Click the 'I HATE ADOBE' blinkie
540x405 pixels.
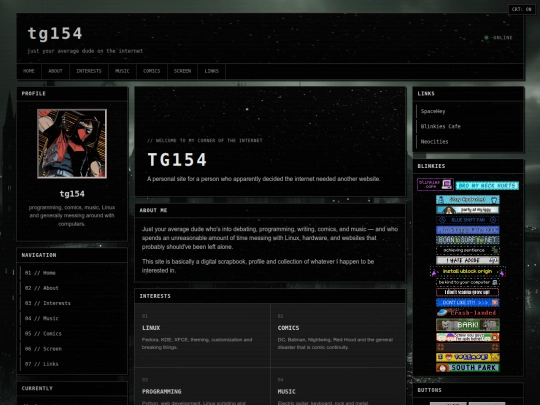[x=468, y=260]
